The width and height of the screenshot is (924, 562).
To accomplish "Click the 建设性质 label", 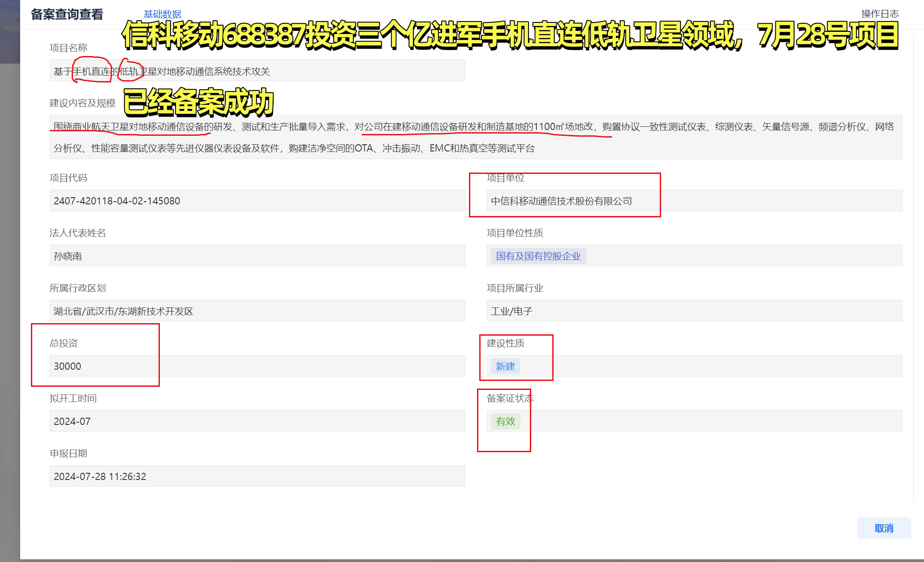I will (x=505, y=343).
